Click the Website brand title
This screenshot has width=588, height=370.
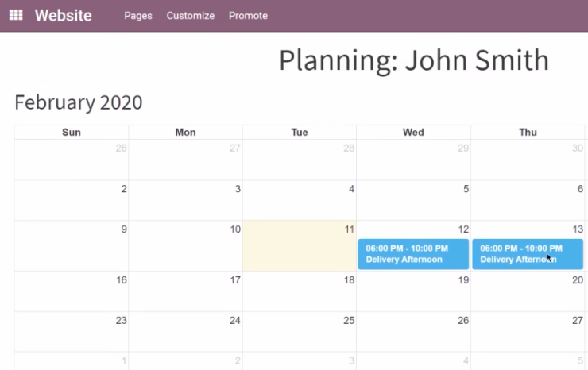coord(63,15)
